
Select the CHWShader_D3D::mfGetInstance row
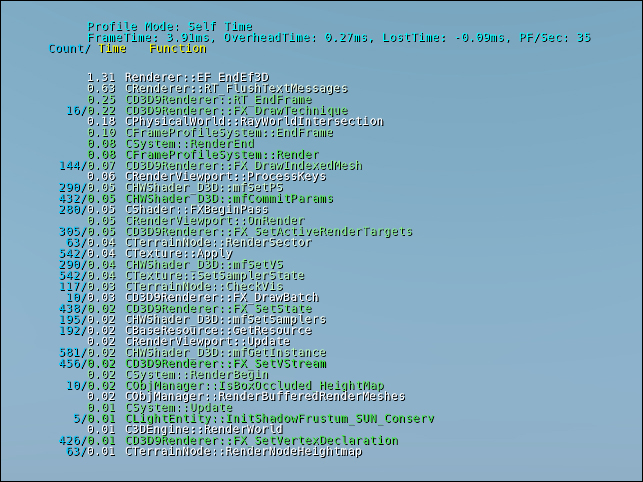coord(193,353)
